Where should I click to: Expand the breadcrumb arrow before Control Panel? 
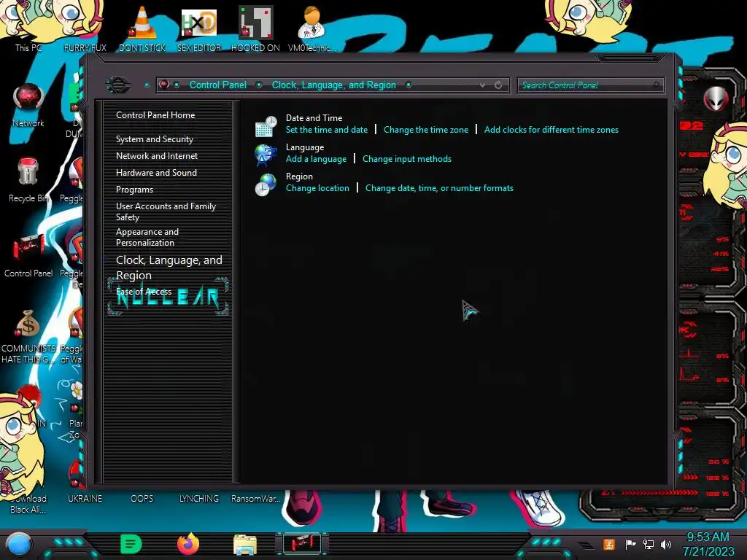[177, 85]
